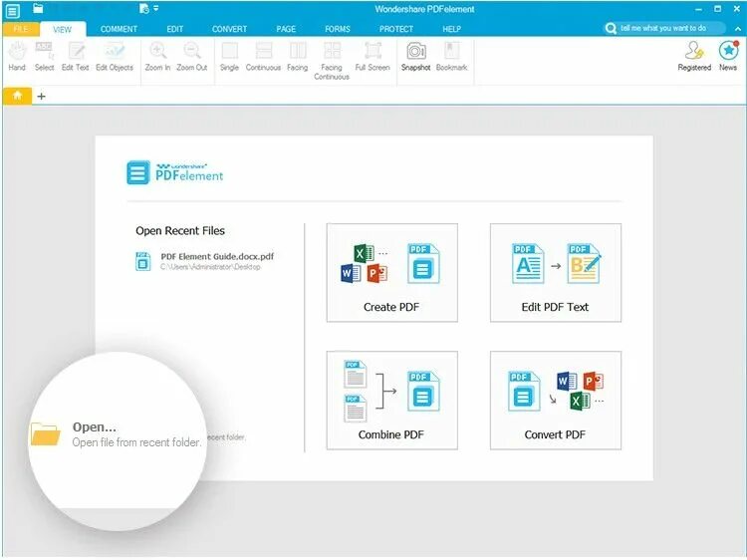
Task: Select the Hand tool
Action: click(x=17, y=56)
